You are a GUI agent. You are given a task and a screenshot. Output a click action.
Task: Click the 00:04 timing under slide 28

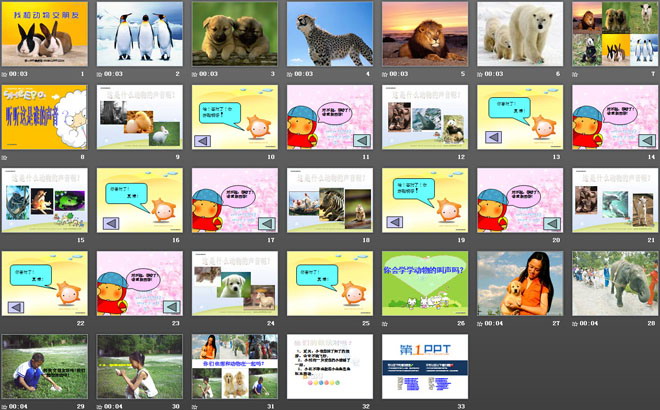click(589, 324)
